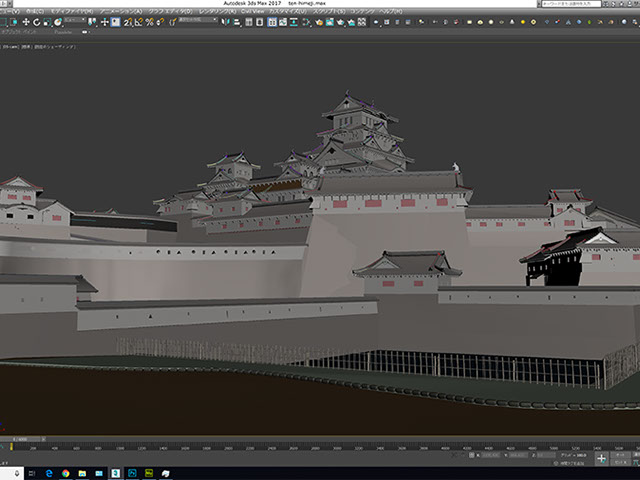Open the Windows Start button
Viewport: 640px width, 480px height.
[x=7, y=473]
